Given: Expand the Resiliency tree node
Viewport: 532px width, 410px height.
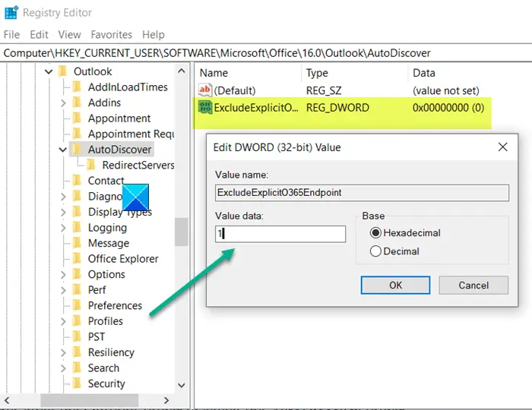Looking at the screenshot, I should (x=63, y=352).
